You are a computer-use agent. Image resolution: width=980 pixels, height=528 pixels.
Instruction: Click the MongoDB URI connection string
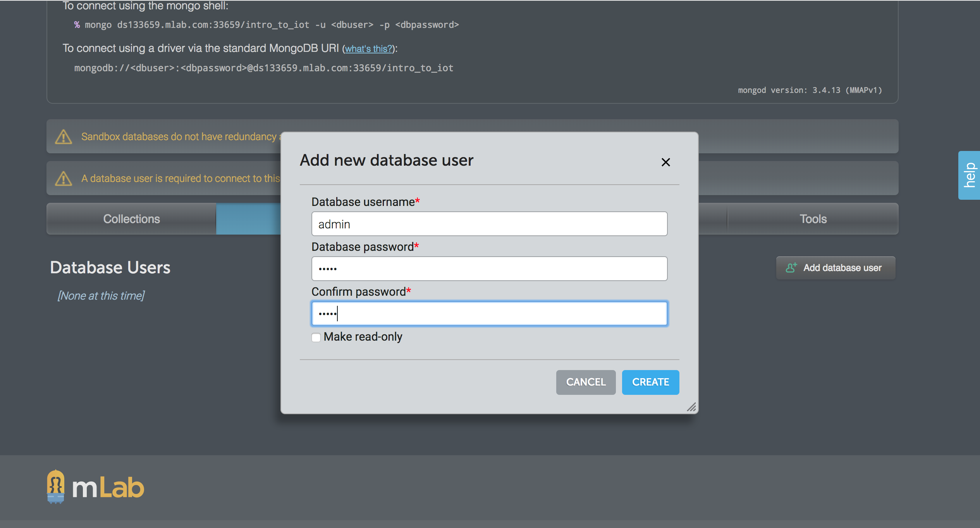(x=263, y=68)
